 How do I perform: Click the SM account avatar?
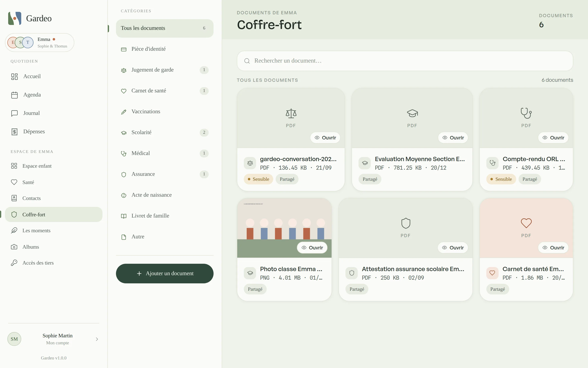coord(14,339)
